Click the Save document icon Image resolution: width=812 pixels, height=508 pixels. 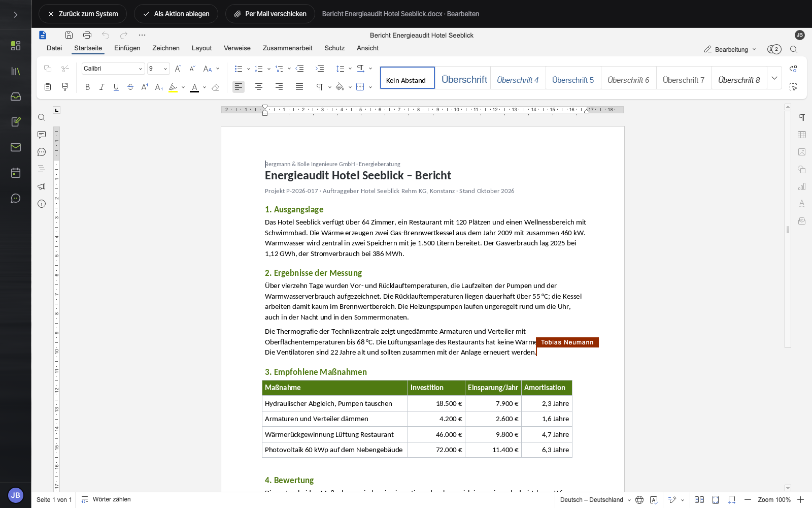(x=69, y=35)
